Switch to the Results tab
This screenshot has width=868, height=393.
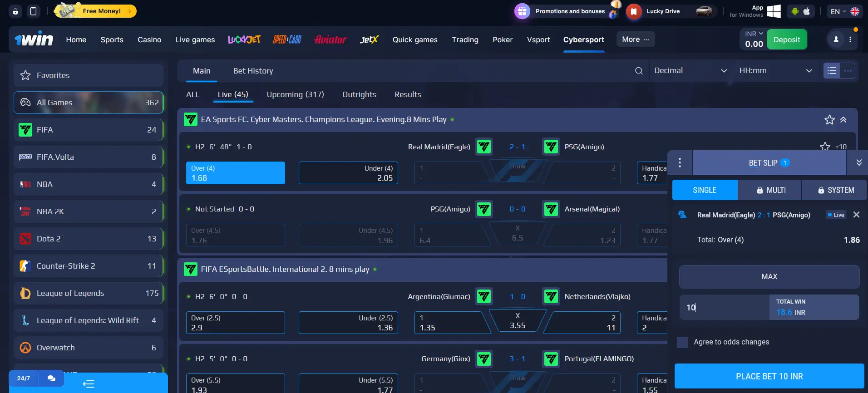coord(408,94)
